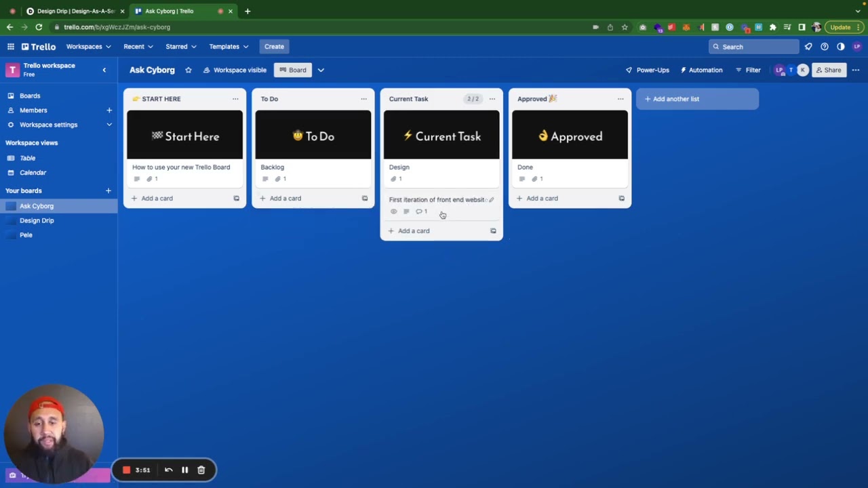This screenshot has height=488, width=868.
Task: Pause the screen recording
Action: (184, 470)
